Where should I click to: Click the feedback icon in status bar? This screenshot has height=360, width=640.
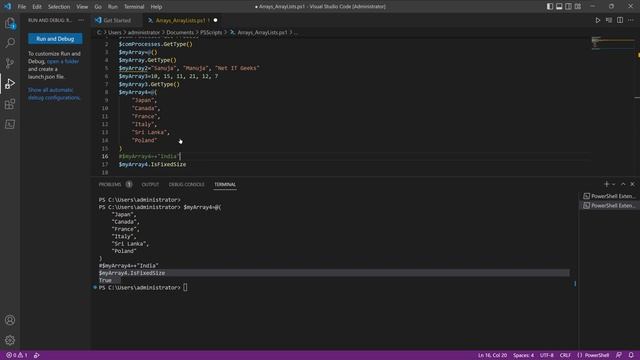tap(619, 355)
